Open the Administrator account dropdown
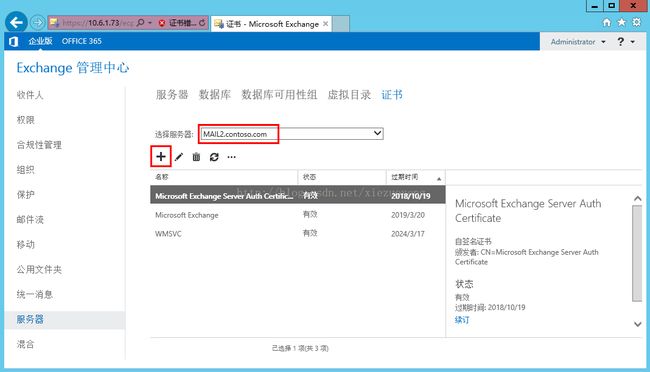Viewport: 650px width, 372px height. (578, 41)
